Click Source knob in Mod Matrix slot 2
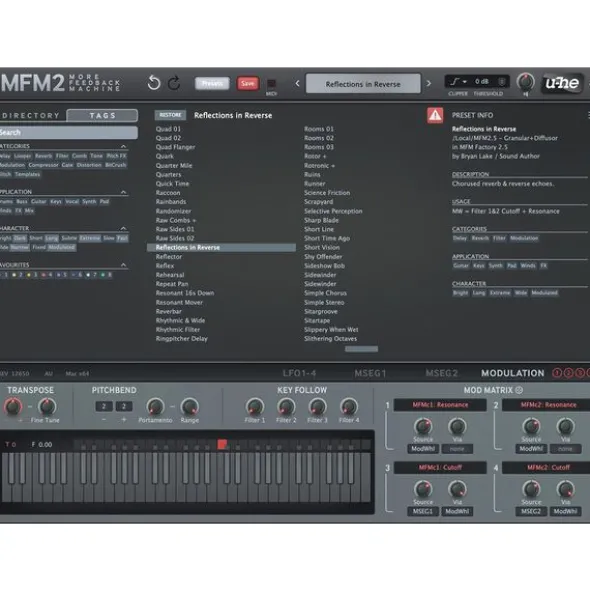 [x=531, y=427]
